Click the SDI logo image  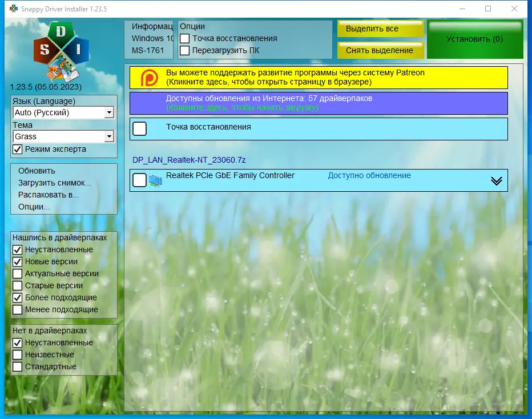pyautogui.click(x=61, y=51)
